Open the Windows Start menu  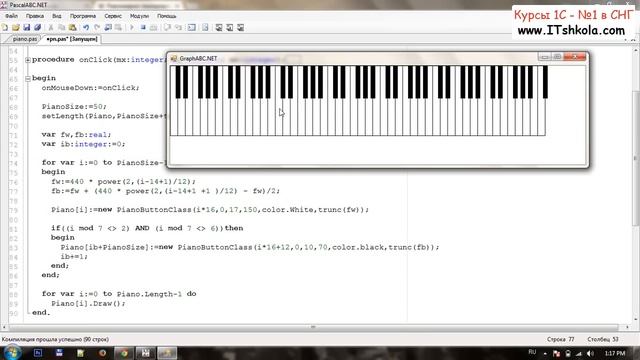(x=12, y=353)
